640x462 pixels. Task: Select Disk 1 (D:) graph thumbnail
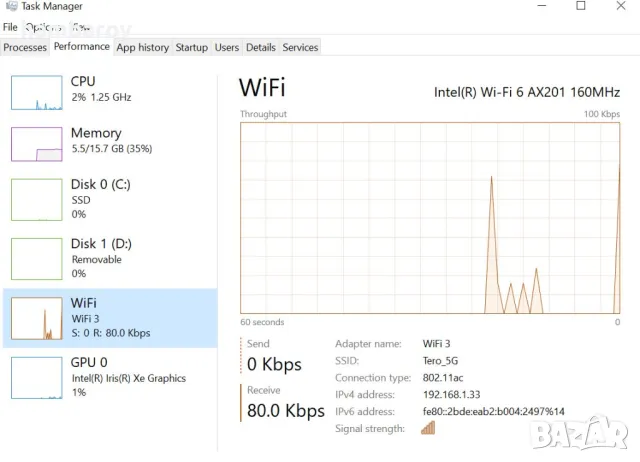[37, 258]
